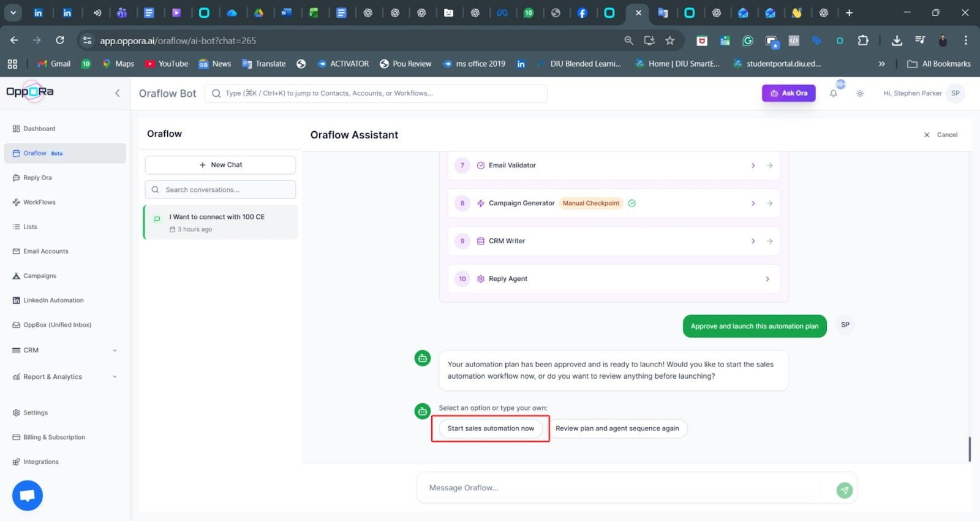The width and height of the screenshot is (980, 521).
Task: Open the blue support chat bubble
Action: coord(28,495)
